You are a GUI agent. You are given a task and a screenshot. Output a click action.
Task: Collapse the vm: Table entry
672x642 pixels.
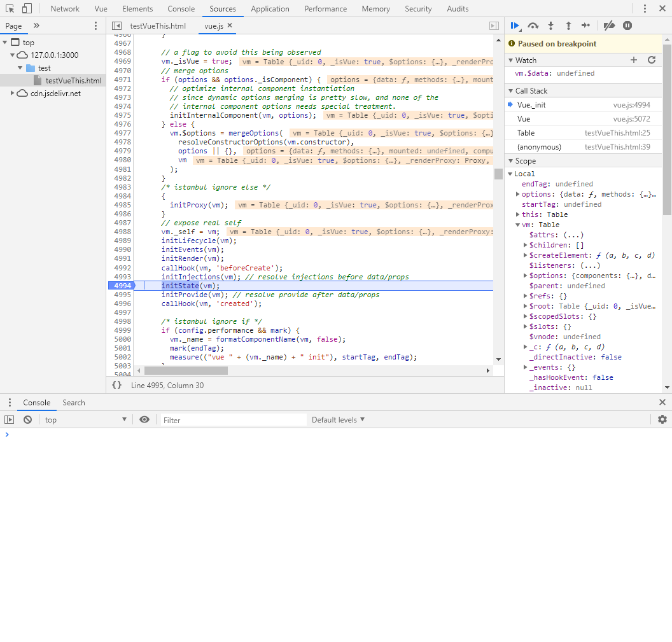(518, 225)
